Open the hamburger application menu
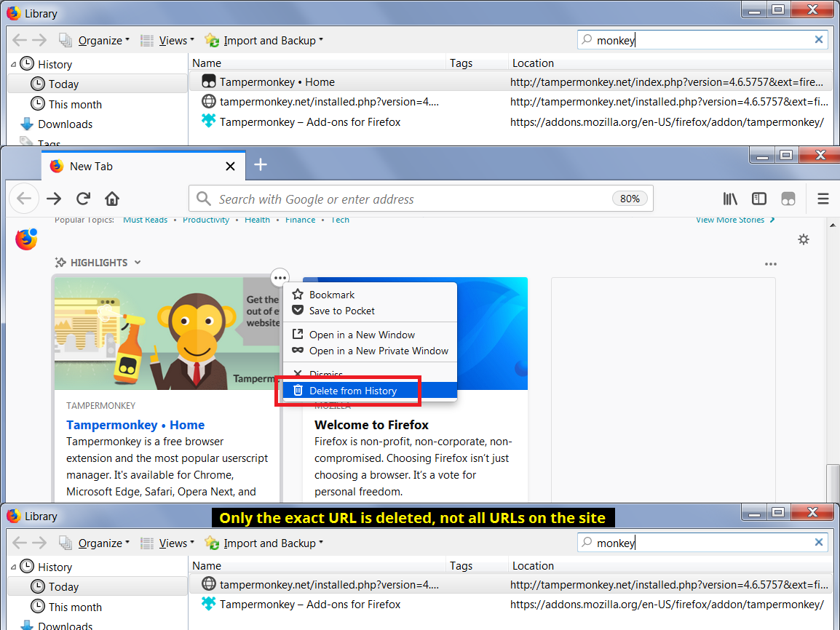This screenshot has width=840, height=630. (x=823, y=199)
